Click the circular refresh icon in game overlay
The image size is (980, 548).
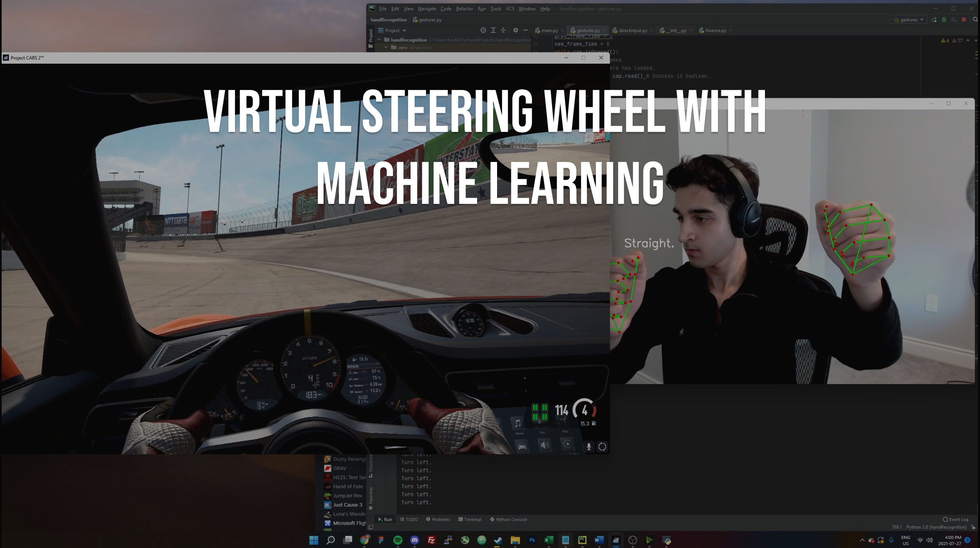tap(602, 446)
